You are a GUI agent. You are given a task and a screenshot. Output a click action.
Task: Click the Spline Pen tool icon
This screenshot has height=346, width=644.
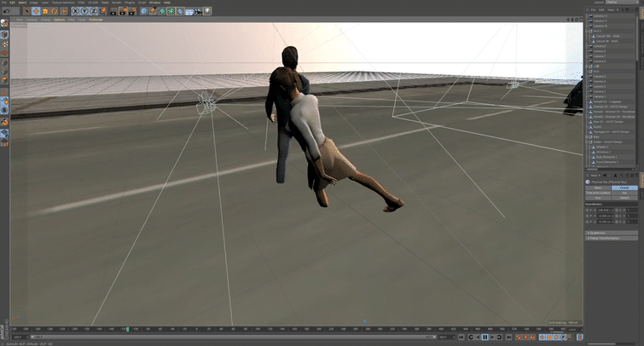[x=153, y=11]
